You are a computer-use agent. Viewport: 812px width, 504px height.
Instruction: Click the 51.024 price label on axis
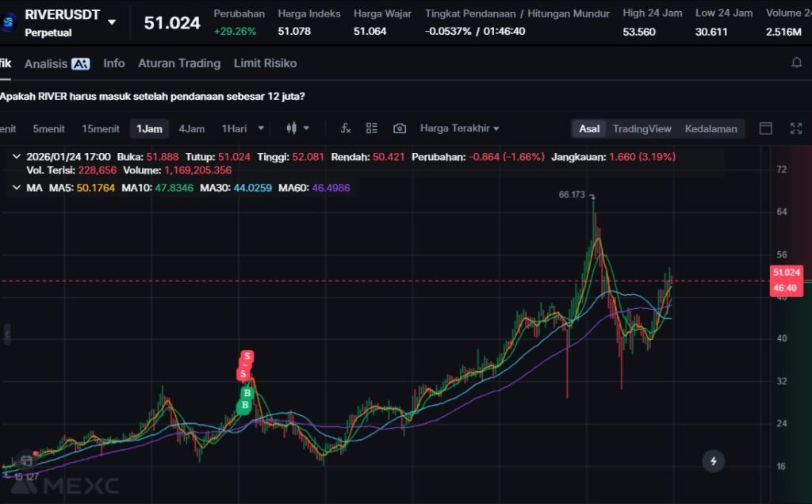(786, 273)
